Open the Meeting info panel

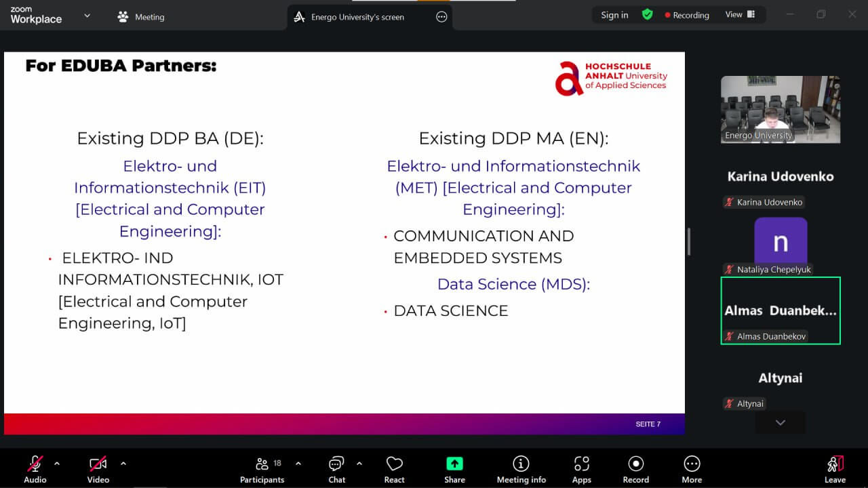tap(521, 469)
